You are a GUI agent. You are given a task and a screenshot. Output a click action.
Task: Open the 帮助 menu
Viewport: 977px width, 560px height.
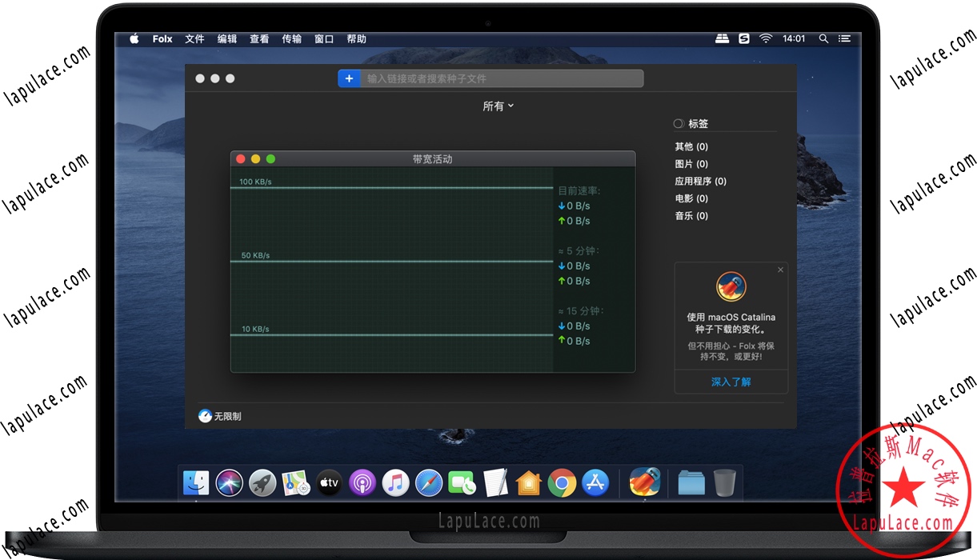coord(356,38)
